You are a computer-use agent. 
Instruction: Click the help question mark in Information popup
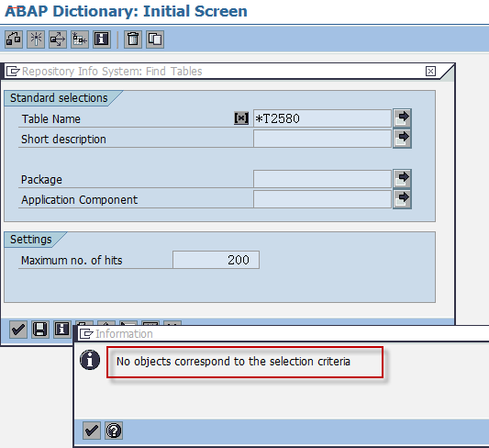pyautogui.click(x=114, y=431)
